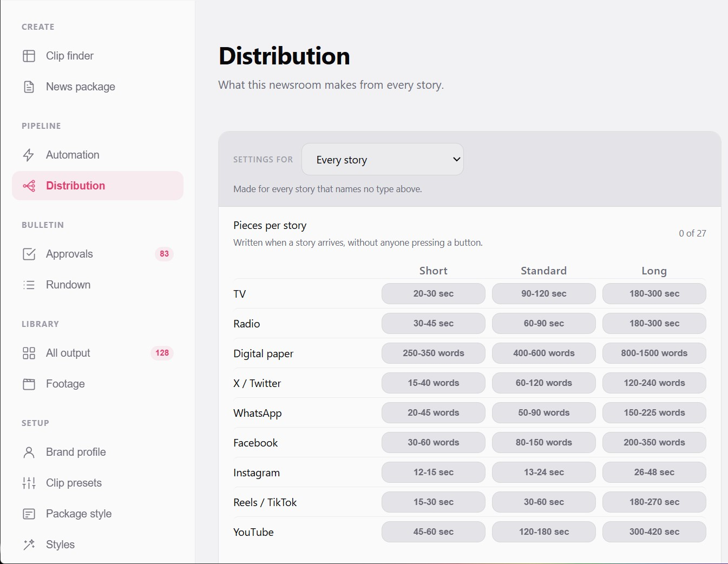
Task: Click the Automation lightning bolt icon
Action: (29, 155)
